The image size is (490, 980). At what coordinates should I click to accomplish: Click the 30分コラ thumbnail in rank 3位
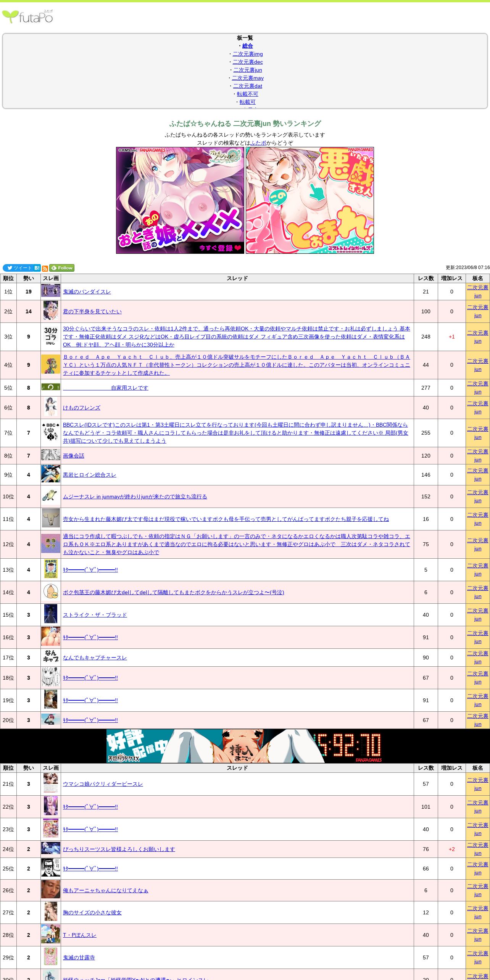click(51, 336)
